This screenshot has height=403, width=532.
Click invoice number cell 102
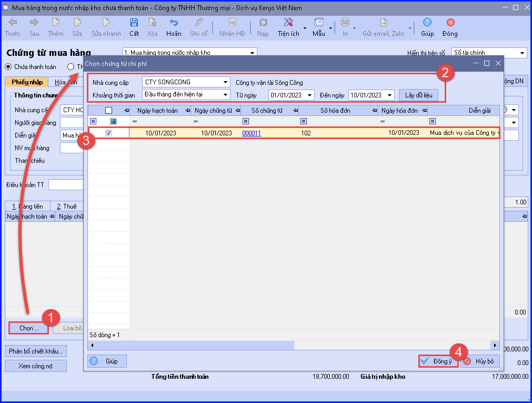pyautogui.click(x=338, y=133)
